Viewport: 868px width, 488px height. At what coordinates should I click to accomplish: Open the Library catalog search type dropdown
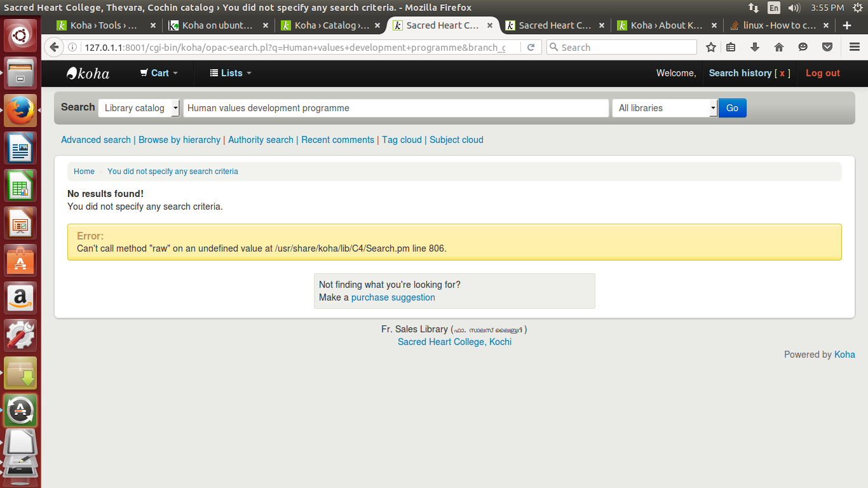[139, 108]
